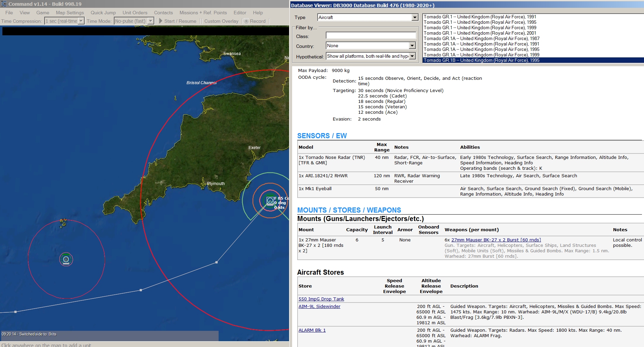
Task: Click the Start / Resume play icon
Action: 161,21
